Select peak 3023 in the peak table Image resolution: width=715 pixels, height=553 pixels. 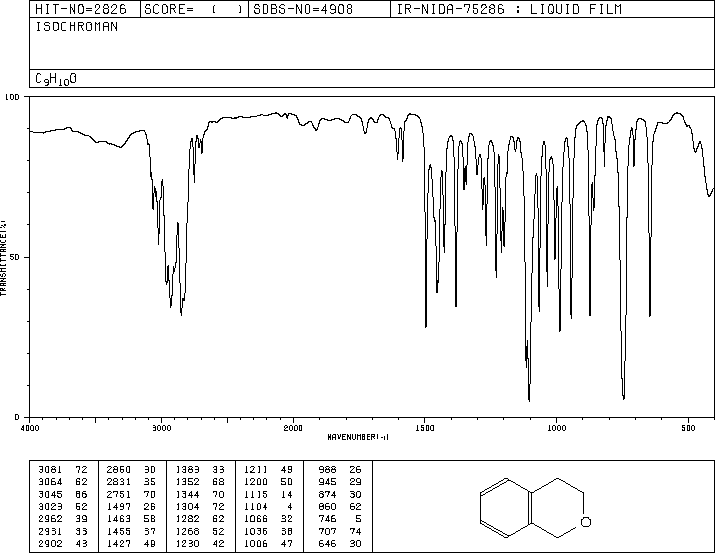(x=50, y=506)
